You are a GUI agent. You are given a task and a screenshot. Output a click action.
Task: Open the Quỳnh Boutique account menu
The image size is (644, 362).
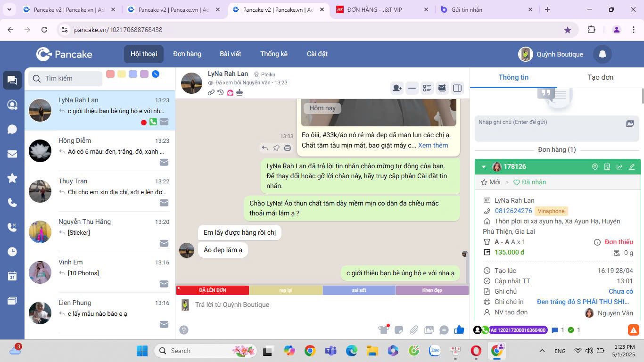[551, 54]
